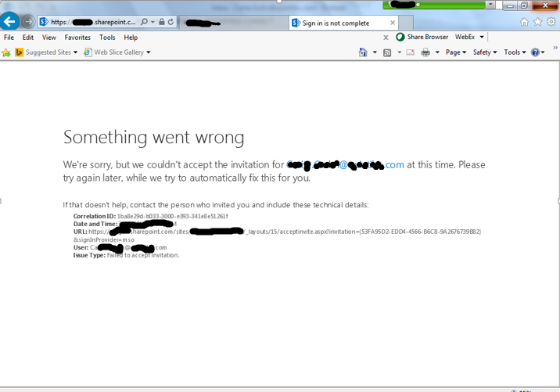Close the Sign in is not complete tab
This screenshot has height=392, width=560.
[x=393, y=23]
